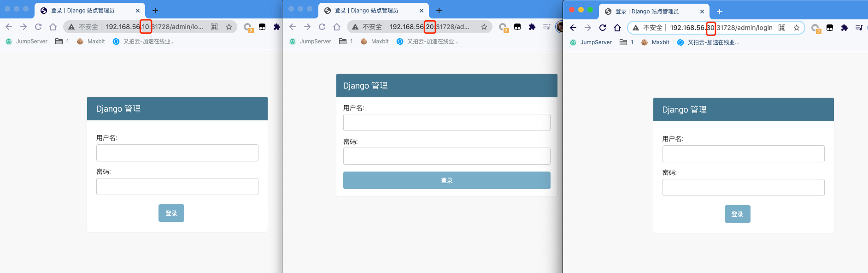Select the Django login tab in right window
The width and height of the screenshot is (868, 273).
[654, 12]
